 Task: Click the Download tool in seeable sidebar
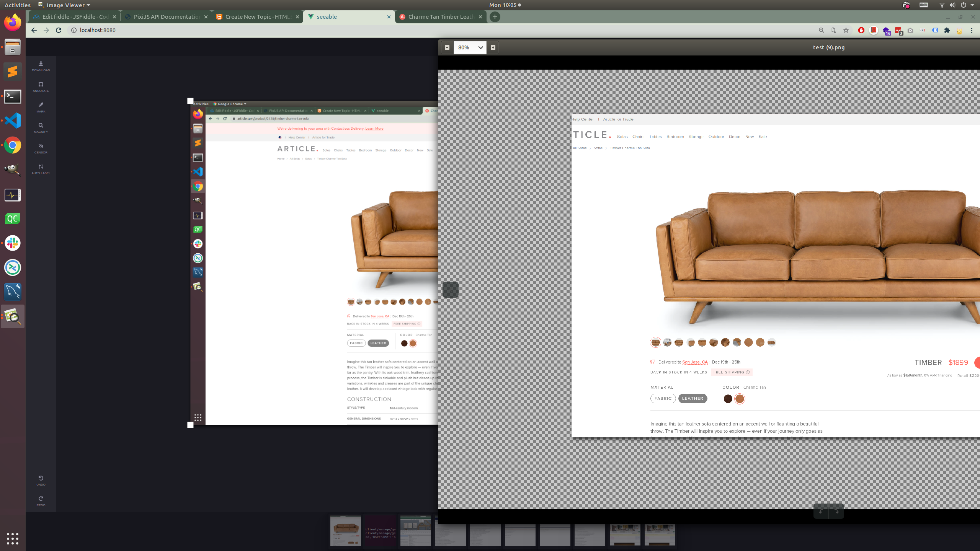click(x=41, y=66)
